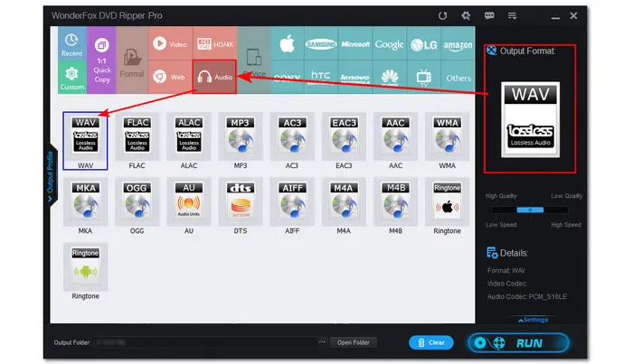The height and width of the screenshot is (364, 633).
Task: Open LG device profiles
Action: point(423,43)
